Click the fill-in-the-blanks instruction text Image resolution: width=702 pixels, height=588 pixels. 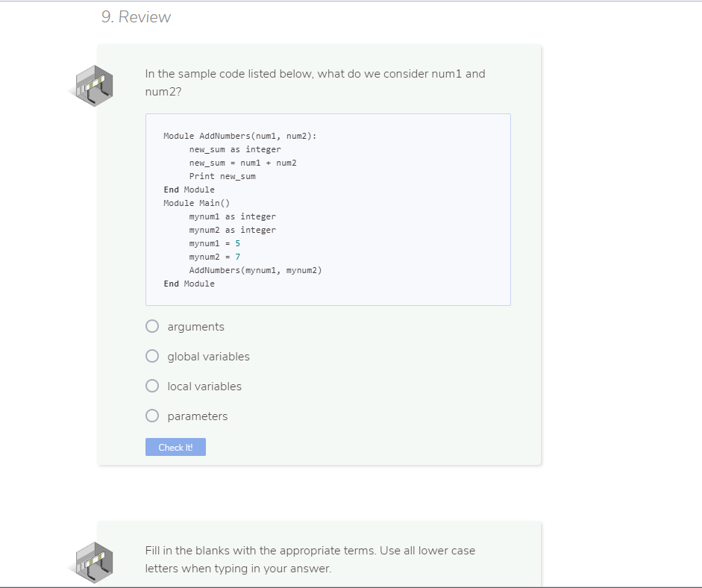point(310,559)
